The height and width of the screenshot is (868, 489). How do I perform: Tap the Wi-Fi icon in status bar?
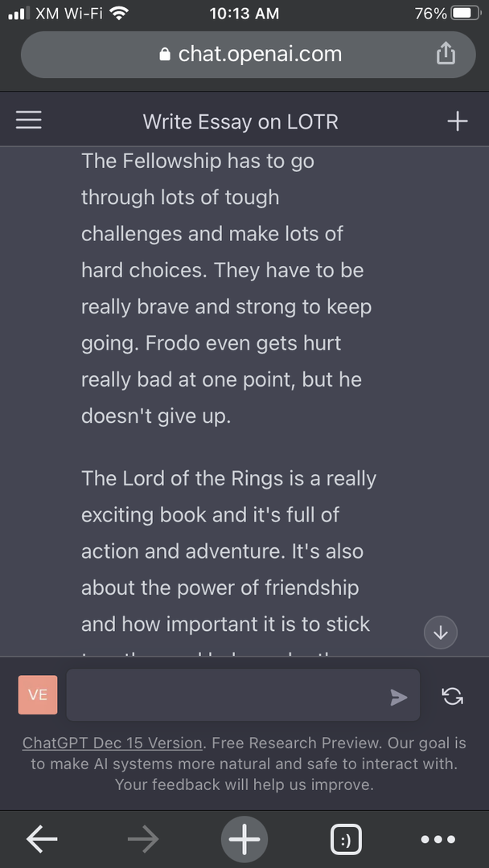(118, 14)
